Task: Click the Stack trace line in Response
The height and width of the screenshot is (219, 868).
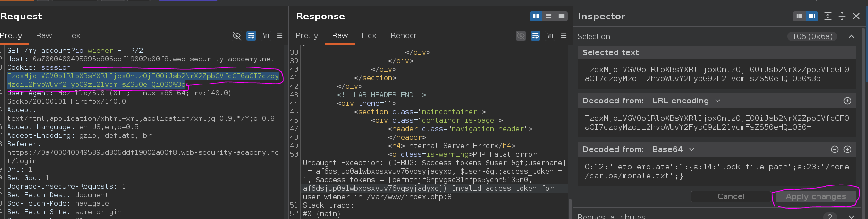Action: click(328, 205)
